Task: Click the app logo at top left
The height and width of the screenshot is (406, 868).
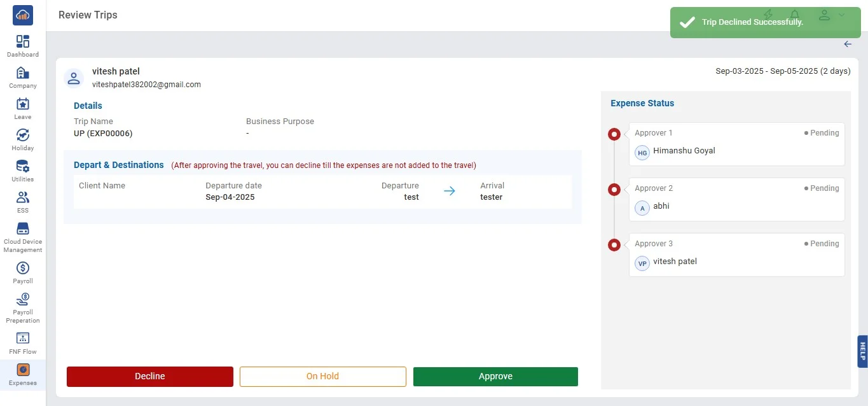Action: [23, 15]
